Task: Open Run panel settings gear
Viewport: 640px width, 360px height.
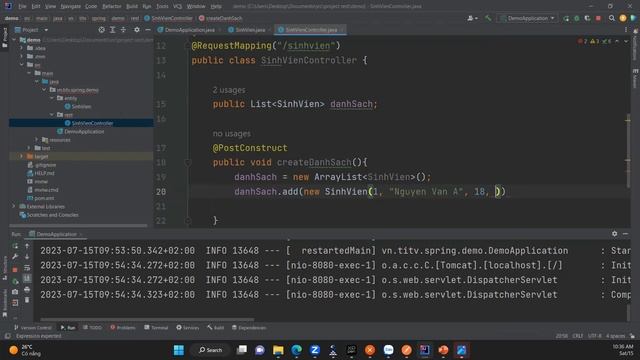Action: (x=614, y=234)
